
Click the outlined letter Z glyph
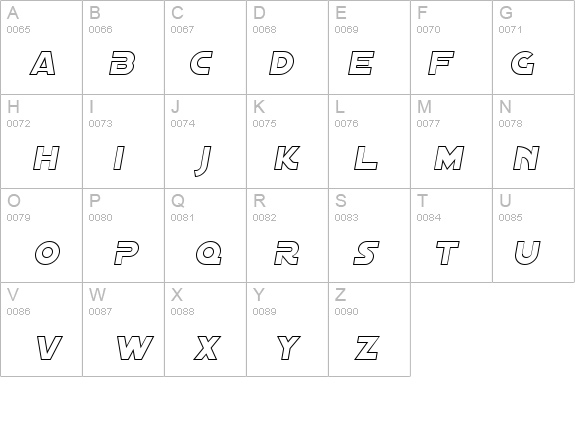[x=367, y=347]
